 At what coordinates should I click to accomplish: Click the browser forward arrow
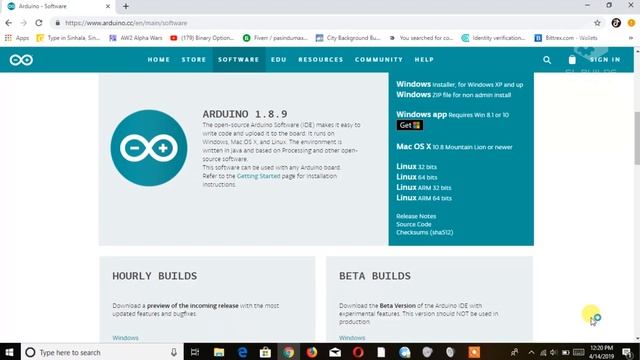(x=24, y=23)
